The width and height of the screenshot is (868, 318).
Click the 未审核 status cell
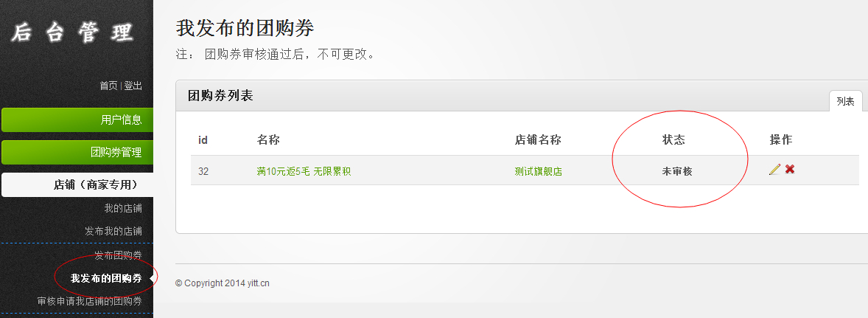(677, 171)
